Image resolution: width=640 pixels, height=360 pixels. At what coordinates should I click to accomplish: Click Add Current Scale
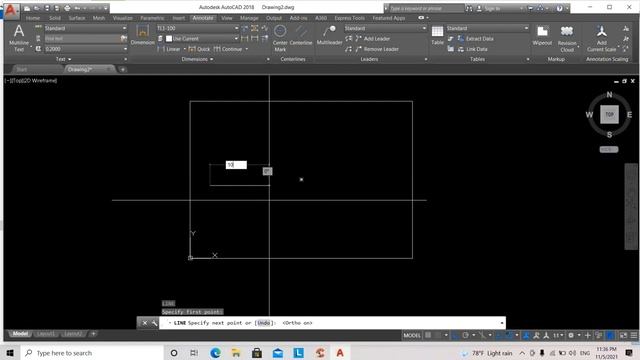coord(601,38)
